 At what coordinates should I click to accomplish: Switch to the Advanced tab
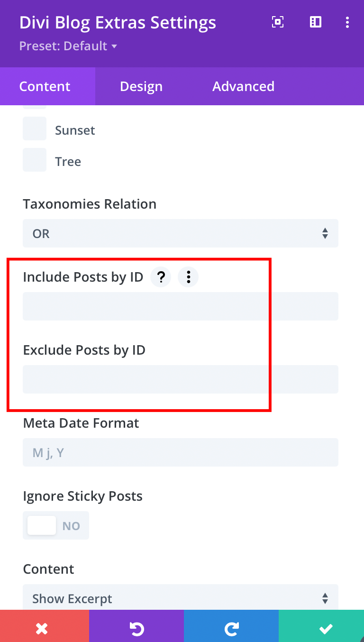[243, 86]
